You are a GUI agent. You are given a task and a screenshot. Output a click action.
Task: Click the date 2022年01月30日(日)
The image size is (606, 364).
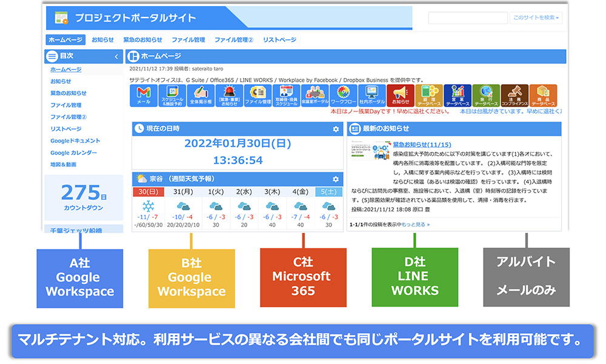[x=238, y=144]
